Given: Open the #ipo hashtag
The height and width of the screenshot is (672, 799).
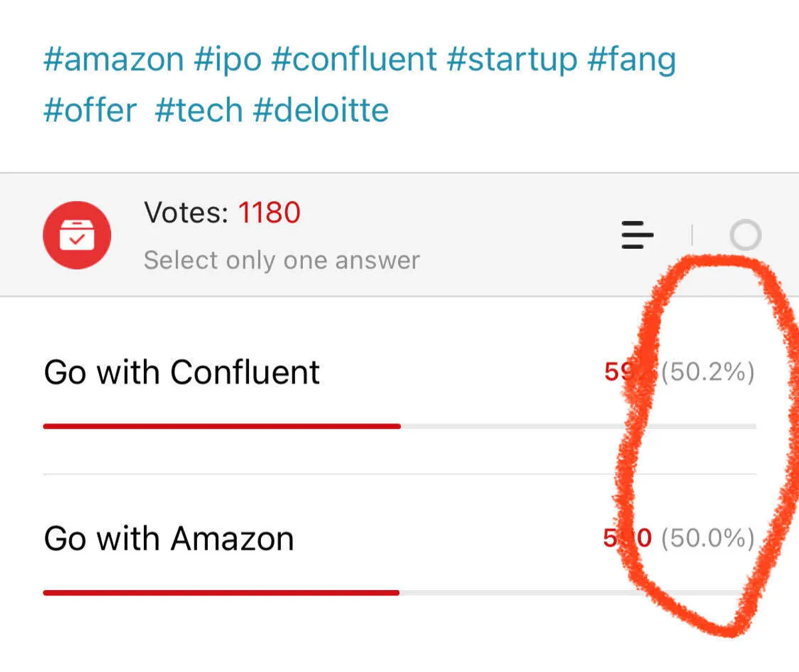Looking at the screenshot, I should coord(228,59).
